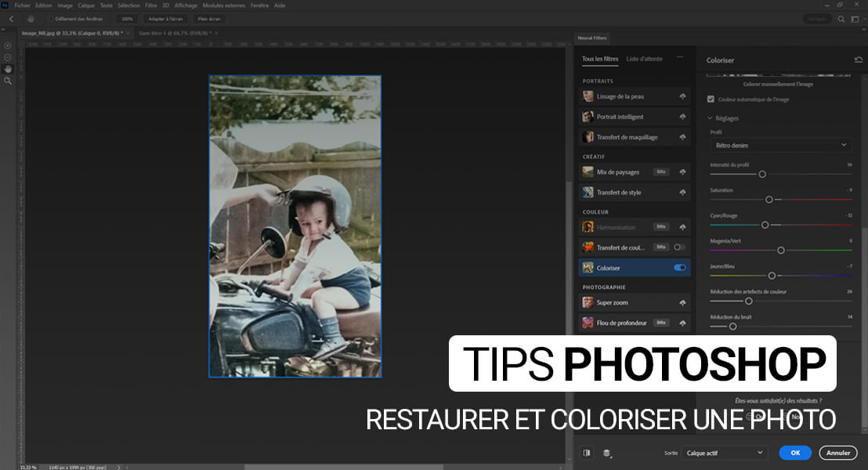Open the search icon in the top bar
The image size is (868, 470).
[x=841, y=19]
